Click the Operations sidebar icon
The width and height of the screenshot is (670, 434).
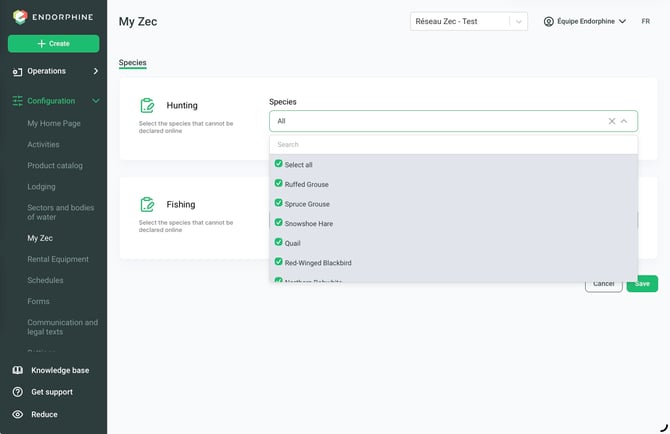click(x=17, y=72)
